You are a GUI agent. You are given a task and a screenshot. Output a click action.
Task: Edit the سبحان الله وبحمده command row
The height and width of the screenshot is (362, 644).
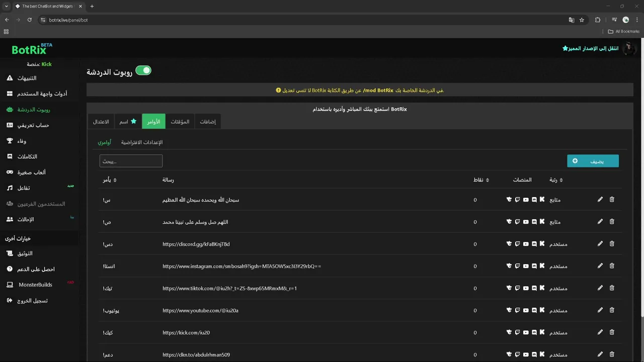pos(600,200)
